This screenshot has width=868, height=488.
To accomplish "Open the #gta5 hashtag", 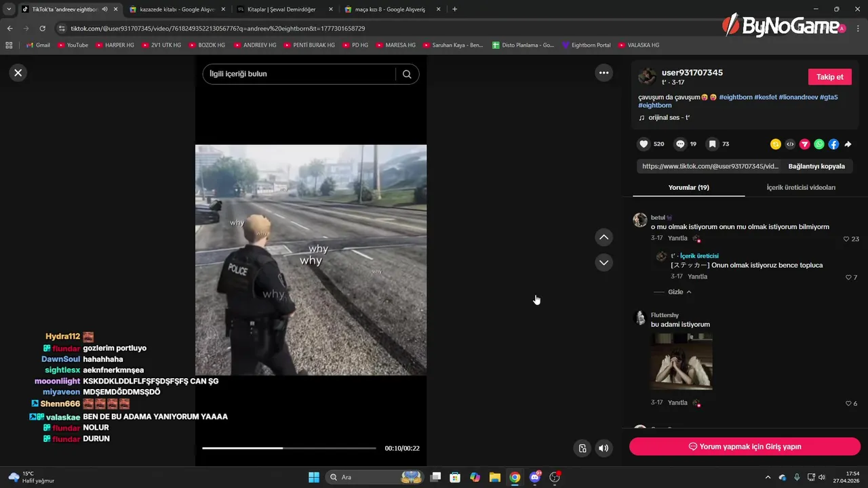I will (829, 97).
